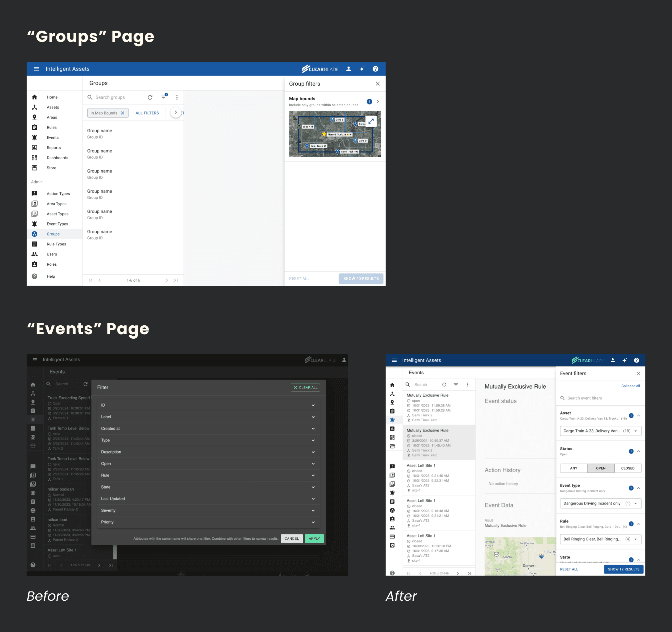Open Reports in Groups sidebar menu
The image size is (672, 632).
(x=53, y=148)
